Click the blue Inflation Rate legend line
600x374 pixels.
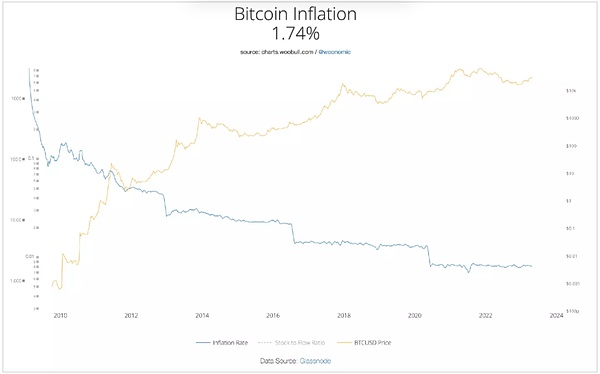[x=203, y=343]
